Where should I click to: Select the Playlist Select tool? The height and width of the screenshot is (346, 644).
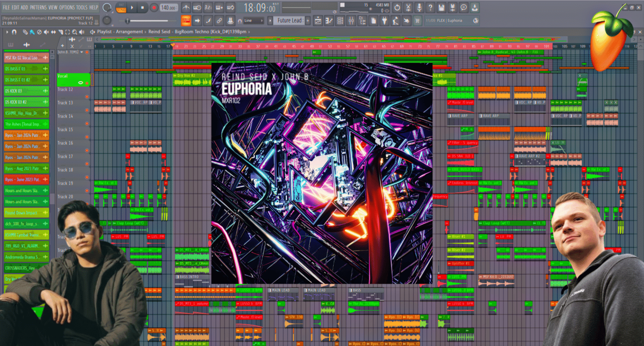point(67,32)
